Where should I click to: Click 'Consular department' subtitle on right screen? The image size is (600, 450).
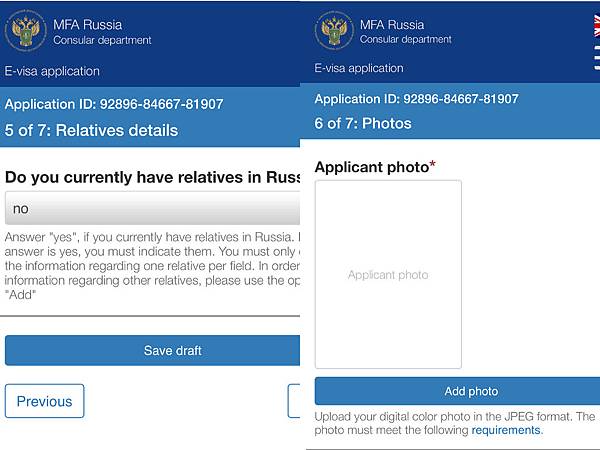406,39
